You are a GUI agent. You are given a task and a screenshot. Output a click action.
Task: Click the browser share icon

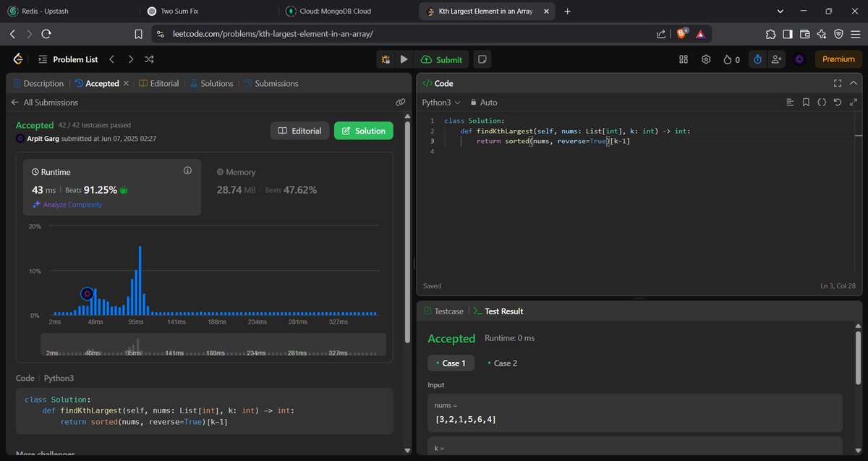pos(661,34)
